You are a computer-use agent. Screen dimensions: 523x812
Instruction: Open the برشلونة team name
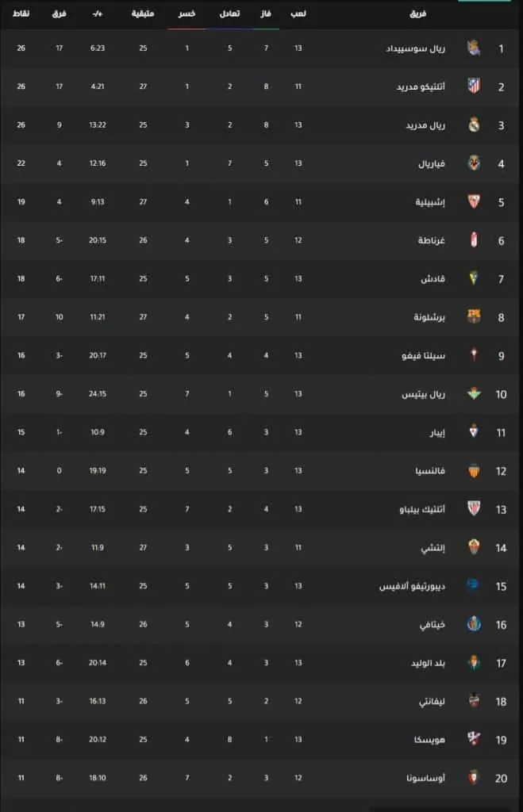point(429,317)
